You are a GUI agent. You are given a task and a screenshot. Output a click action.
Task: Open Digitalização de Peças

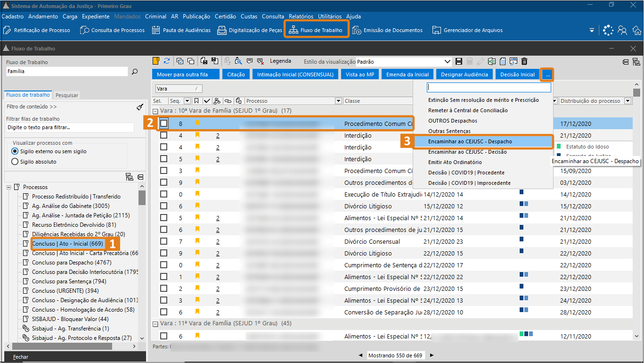click(x=250, y=30)
